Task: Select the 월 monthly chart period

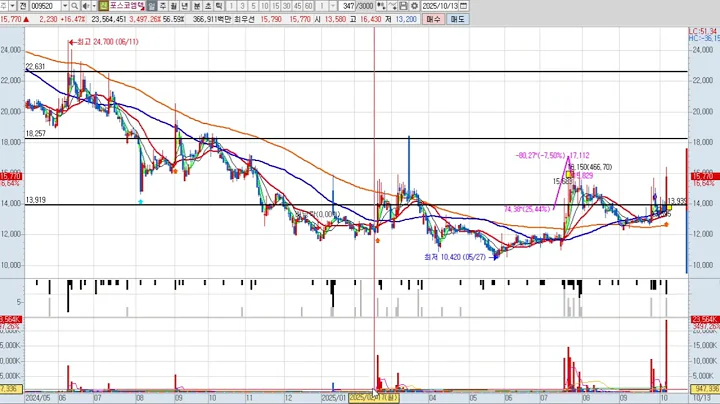Action: pyautogui.click(x=174, y=6)
